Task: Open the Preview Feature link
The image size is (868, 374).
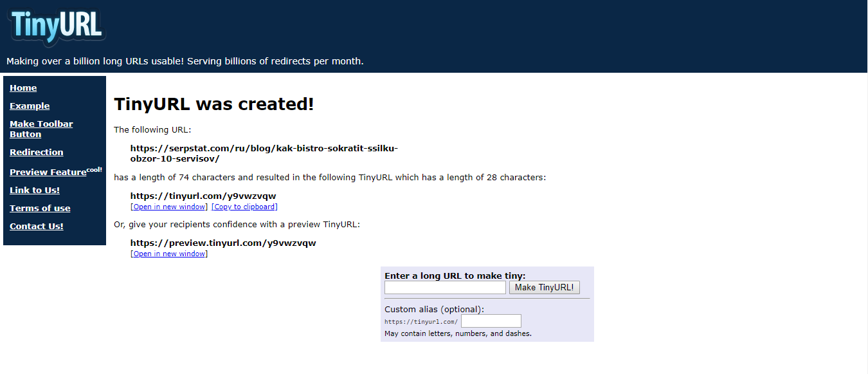Action: (x=48, y=172)
